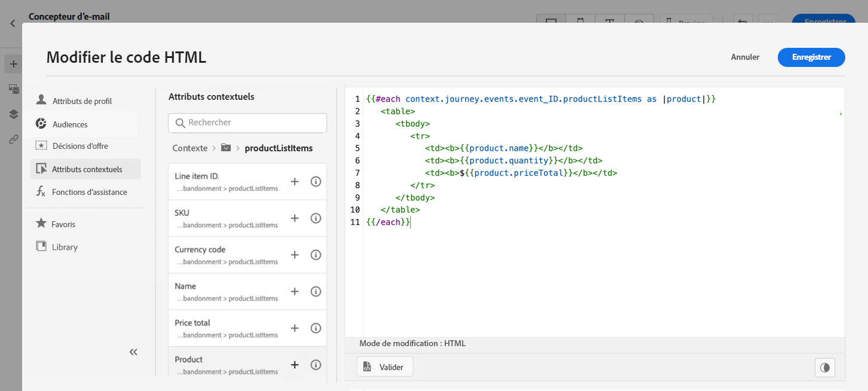The height and width of the screenshot is (391, 868).
Task: Show the Favoris list
Action: coord(63,224)
